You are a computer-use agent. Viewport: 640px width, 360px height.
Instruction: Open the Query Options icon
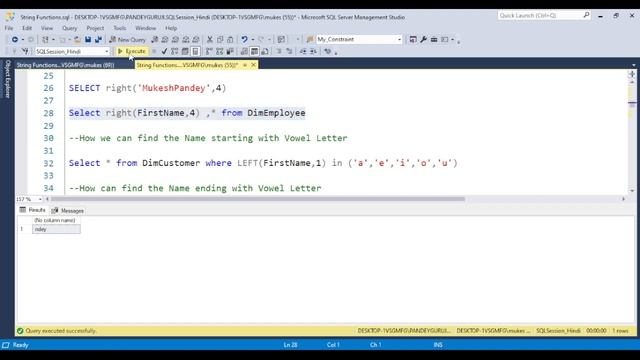(x=185, y=51)
